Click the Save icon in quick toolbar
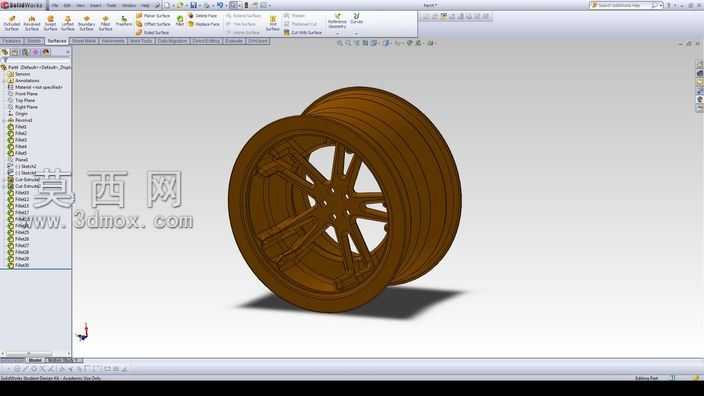The width and height of the screenshot is (704, 396). 194,5
